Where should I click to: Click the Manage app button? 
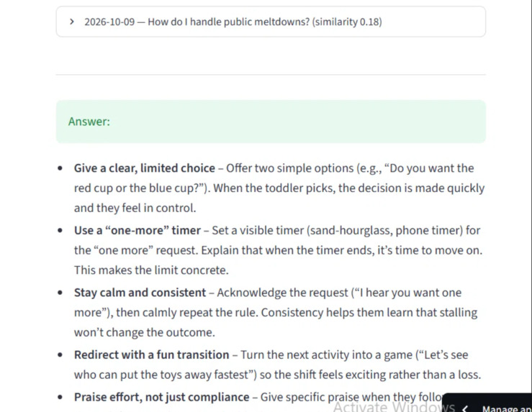[x=487, y=403]
